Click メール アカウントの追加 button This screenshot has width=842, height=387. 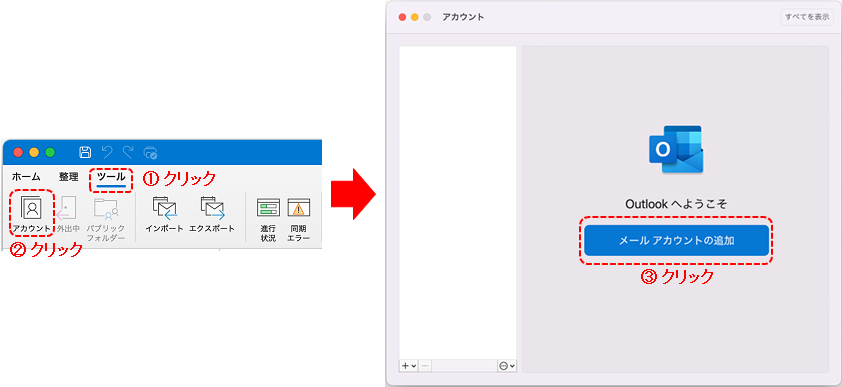pyautogui.click(x=677, y=240)
